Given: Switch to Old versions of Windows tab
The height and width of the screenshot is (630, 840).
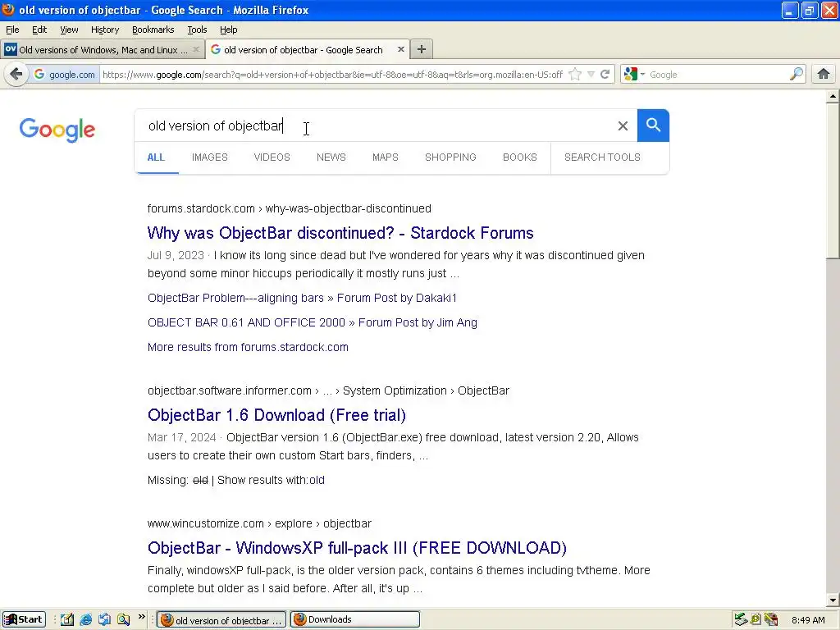Looking at the screenshot, I should tap(102, 49).
